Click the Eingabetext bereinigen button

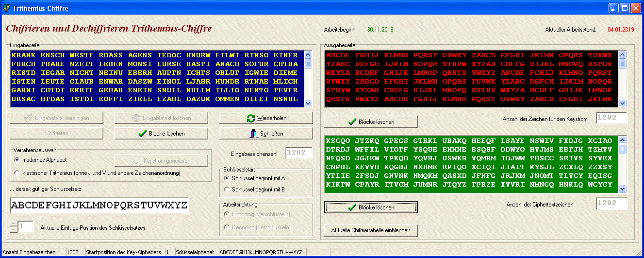pyautogui.click(x=57, y=118)
